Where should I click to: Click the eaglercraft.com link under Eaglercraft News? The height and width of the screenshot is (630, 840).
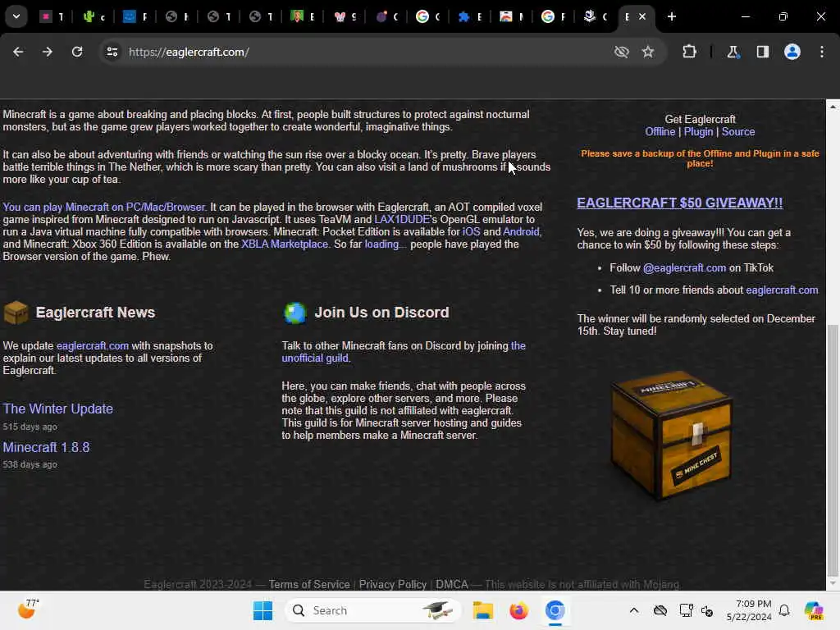92,346
